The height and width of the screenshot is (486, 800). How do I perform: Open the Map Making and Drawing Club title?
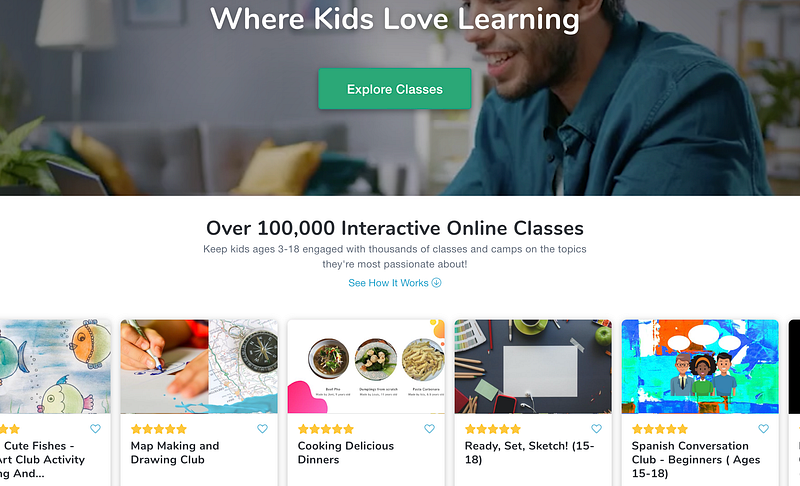[x=175, y=453]
